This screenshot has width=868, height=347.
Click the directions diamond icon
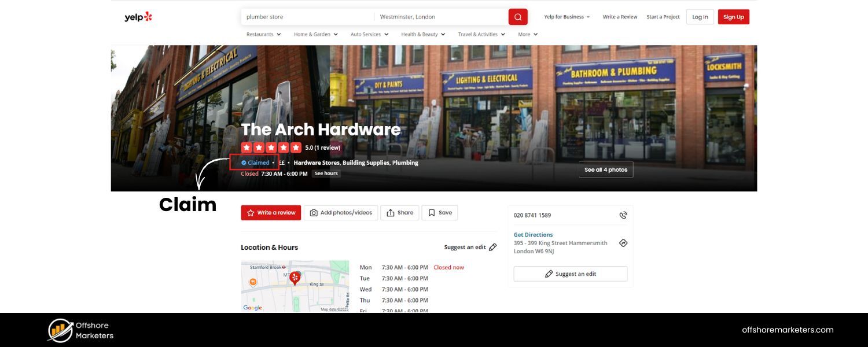623,242
